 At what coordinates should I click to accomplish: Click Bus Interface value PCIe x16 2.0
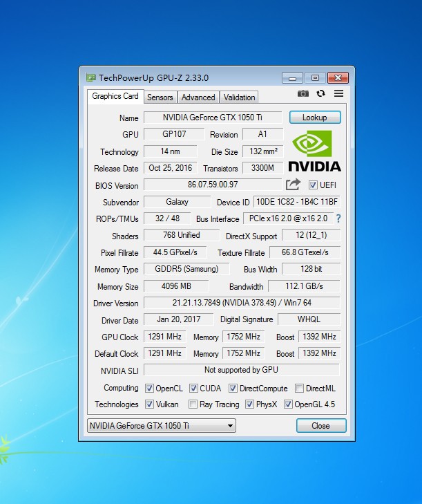tap(288, 218)
